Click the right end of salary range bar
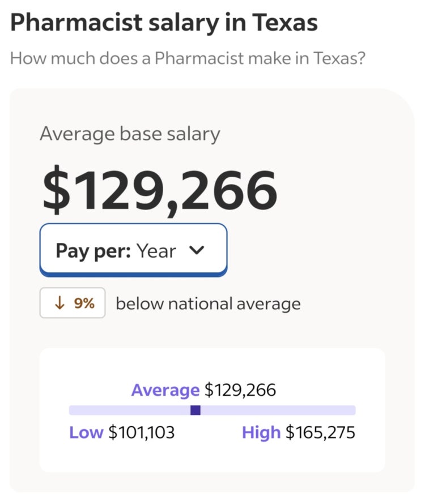 click(x=352, y=410)
